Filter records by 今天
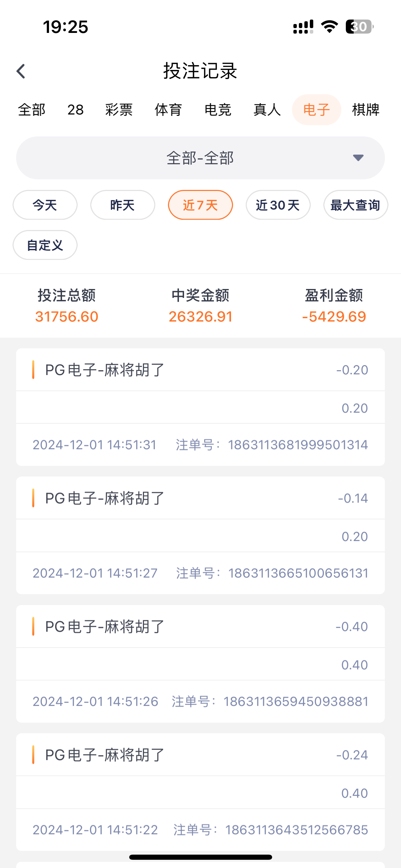Viewport: 401px width, 868px height. point(45,205)
